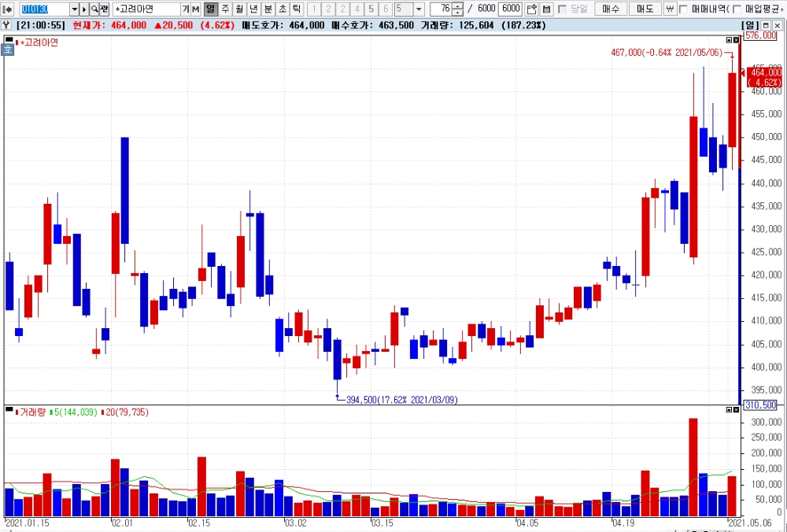The height and width of the screenshot is (532, 787).
Task: Increase the candle count stepper
Action: (x=457, y=6)
